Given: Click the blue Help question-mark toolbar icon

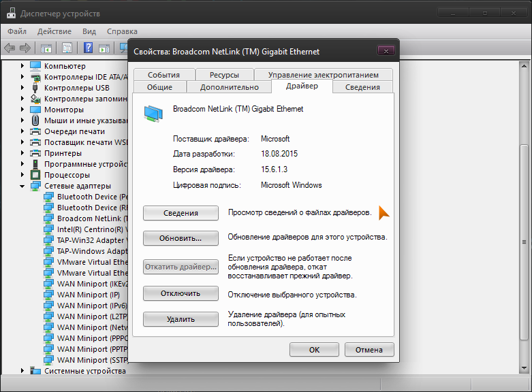Looking at the screenshot, I should point(88,48).
